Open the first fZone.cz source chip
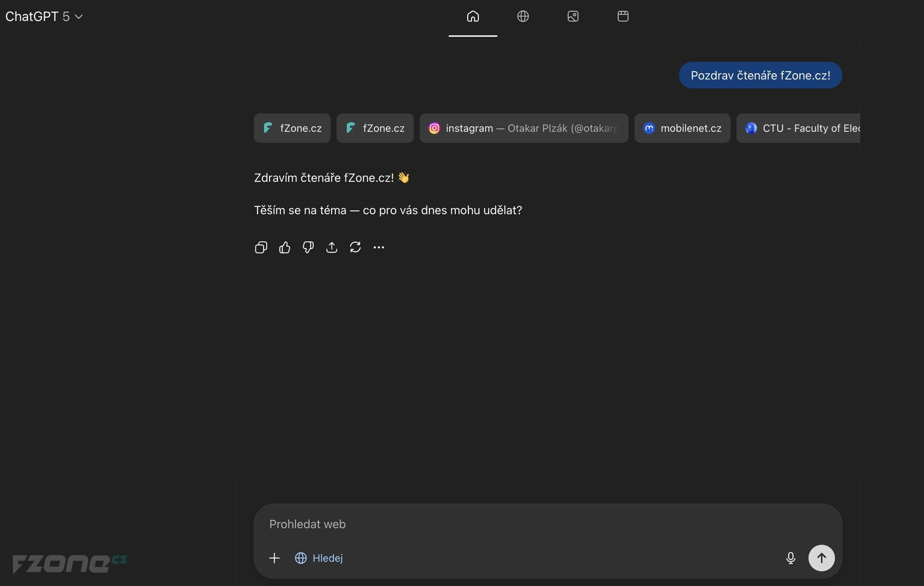924x586 pixels. pyautogui.click(x=292, y=128)
